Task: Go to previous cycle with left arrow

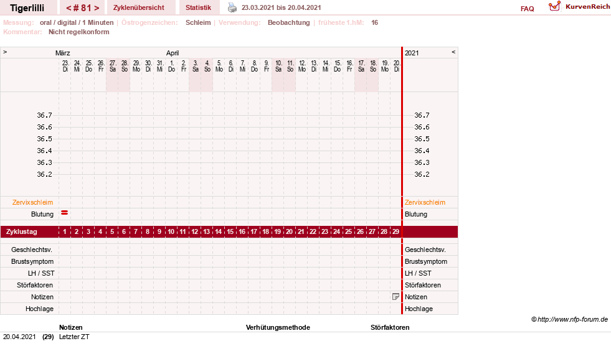Action: click(x=69, y=8)
